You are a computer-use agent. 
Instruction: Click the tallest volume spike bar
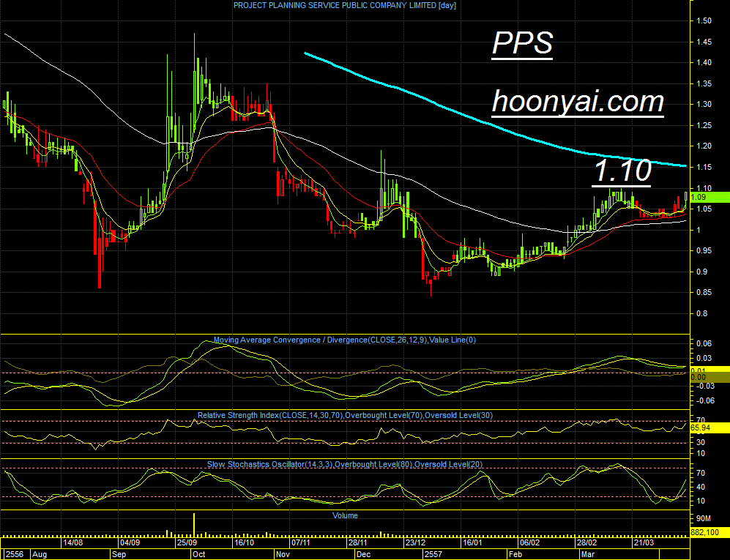[x=194, y=524]
